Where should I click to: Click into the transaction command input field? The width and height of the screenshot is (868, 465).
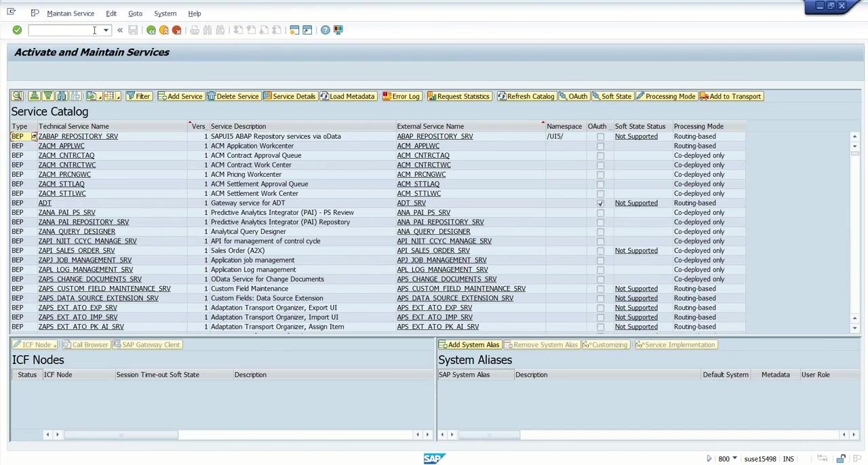tap(64, 30)
